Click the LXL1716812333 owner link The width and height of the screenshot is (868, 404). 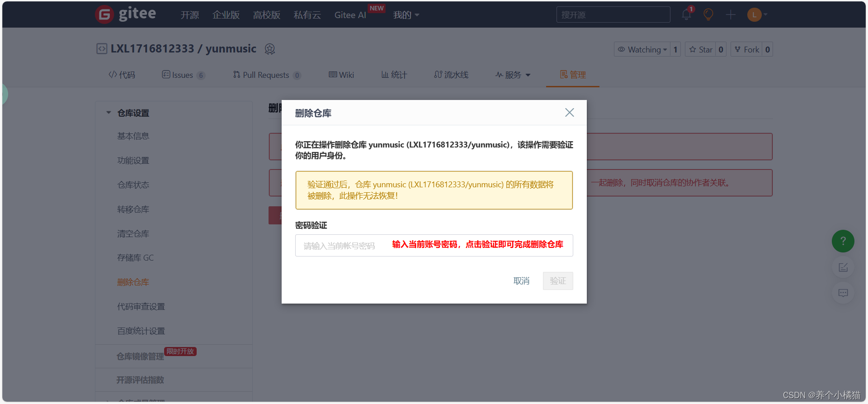[x=152, y=48]
